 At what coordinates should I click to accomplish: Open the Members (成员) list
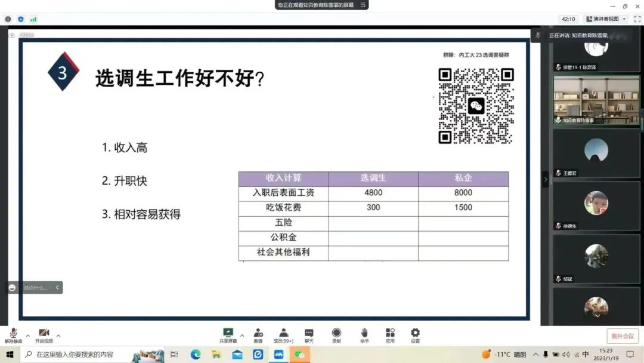(x=283, y=334)
